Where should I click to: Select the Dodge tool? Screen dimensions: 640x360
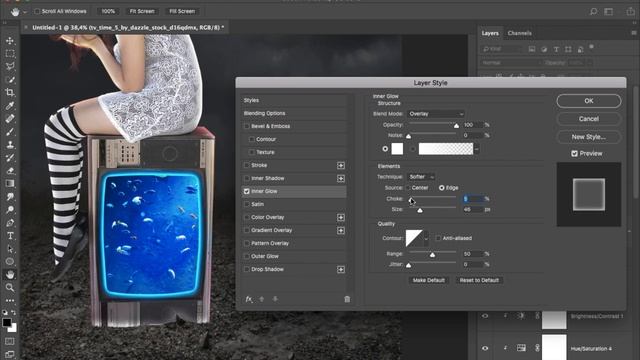tap(10, 210)
